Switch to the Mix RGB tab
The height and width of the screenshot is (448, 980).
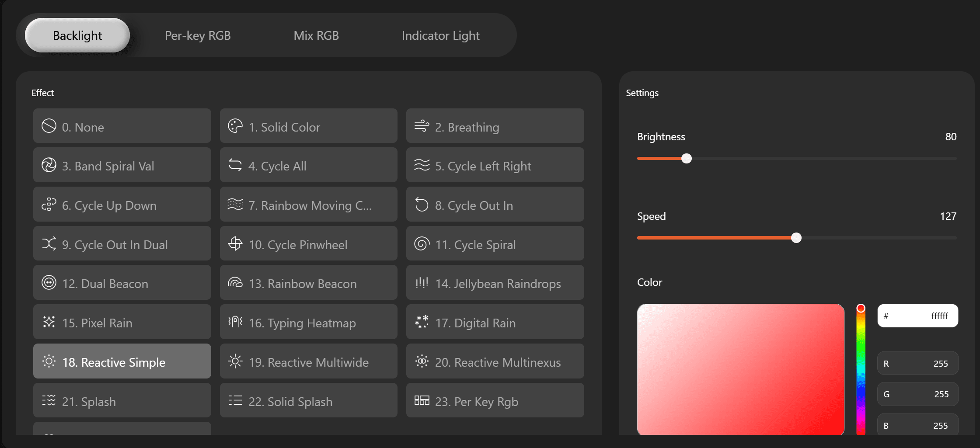click(316, 35)
